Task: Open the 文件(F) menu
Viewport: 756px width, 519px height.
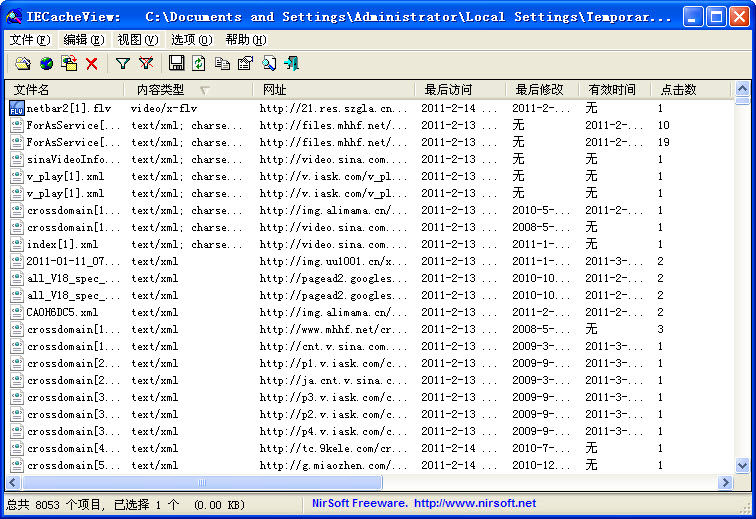Action: click(30, 40)
